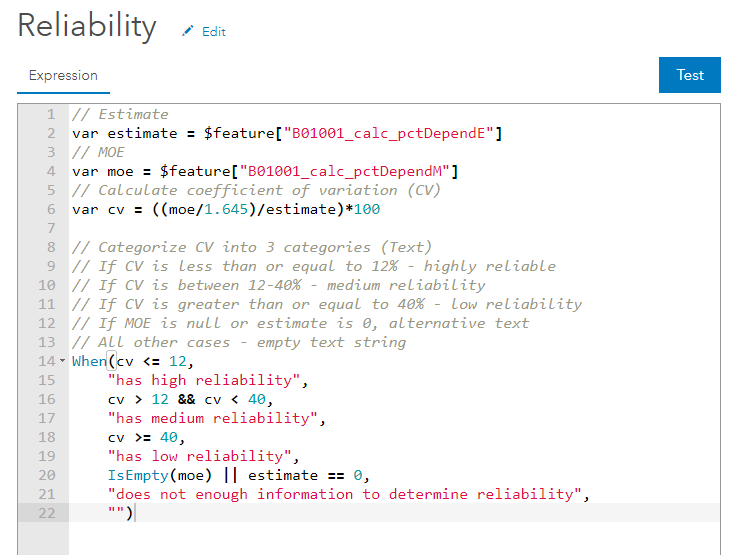Click the When function keyword
Viewport: 737px width, 555px height.
[x=89, y=361]
